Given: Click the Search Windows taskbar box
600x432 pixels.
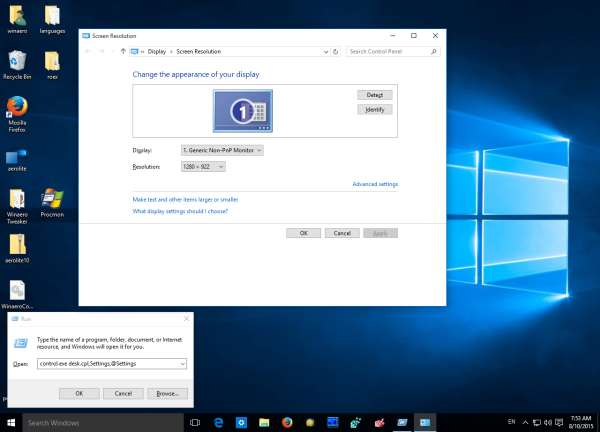Looking at the screenshot, I should pos(103,423).
